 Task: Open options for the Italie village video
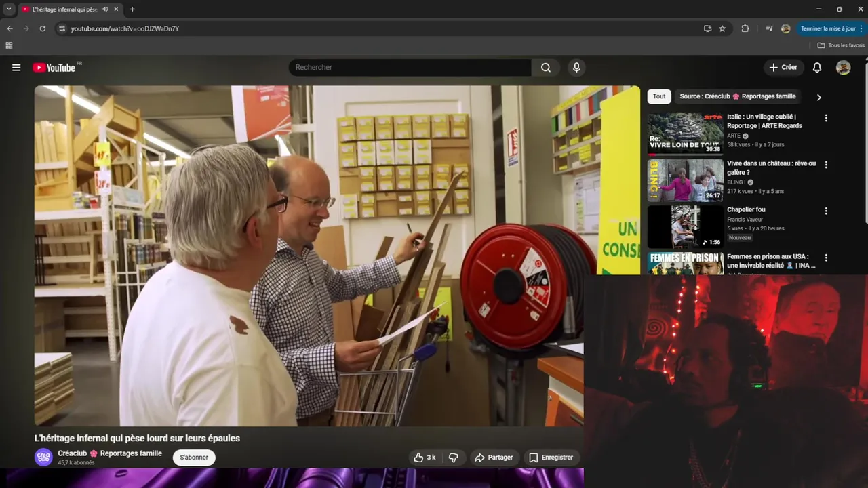point(826,118)
